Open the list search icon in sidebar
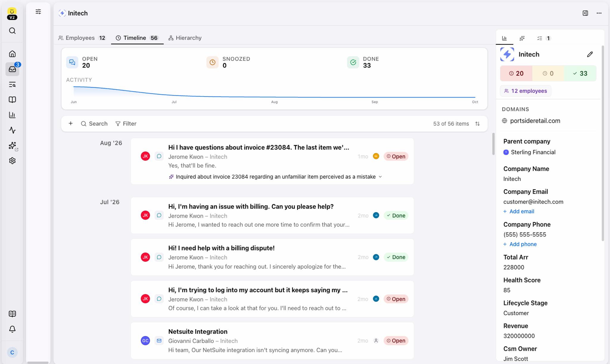This screenshot has height=364, width=610. (x=12, y=85)
